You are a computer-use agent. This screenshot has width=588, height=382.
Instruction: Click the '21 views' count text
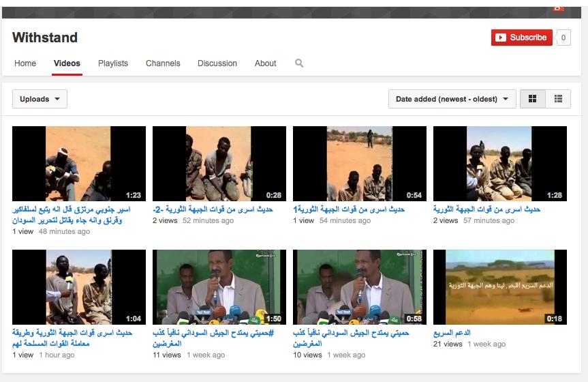448,344
